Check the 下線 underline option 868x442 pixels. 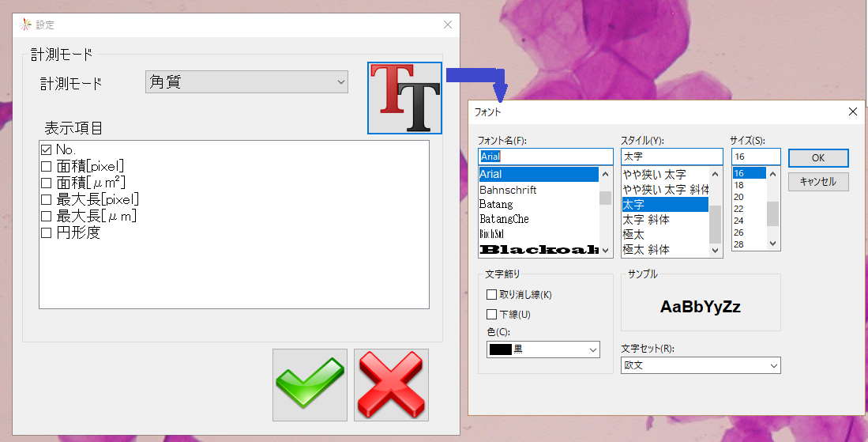(492, 315)
